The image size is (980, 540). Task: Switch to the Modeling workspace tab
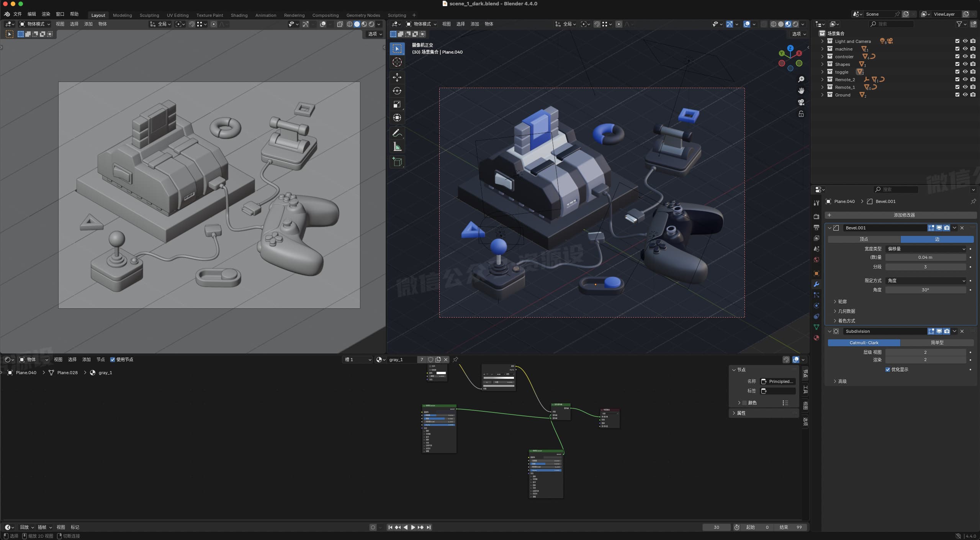122,15
